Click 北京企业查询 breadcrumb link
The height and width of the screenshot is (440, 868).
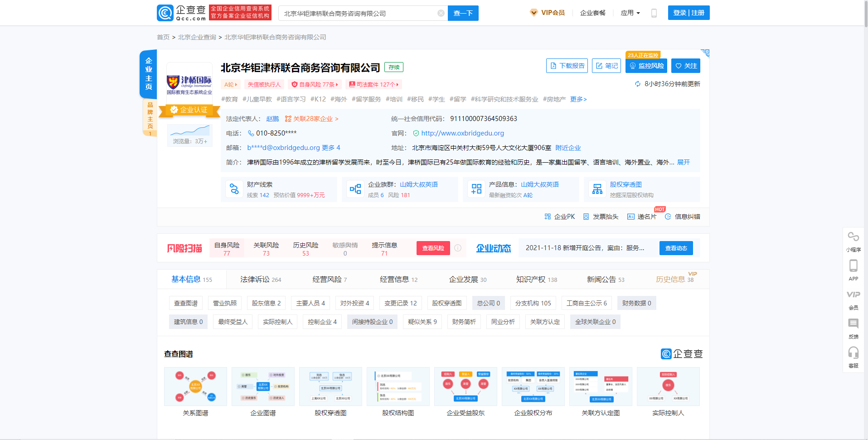pos(197,37)
